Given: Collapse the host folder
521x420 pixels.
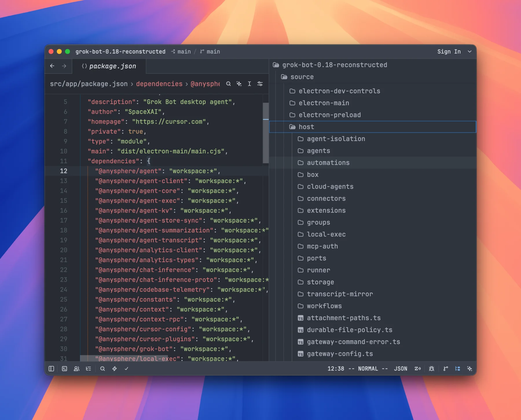Looking at the screenshot, I should [x=373, y=127].
